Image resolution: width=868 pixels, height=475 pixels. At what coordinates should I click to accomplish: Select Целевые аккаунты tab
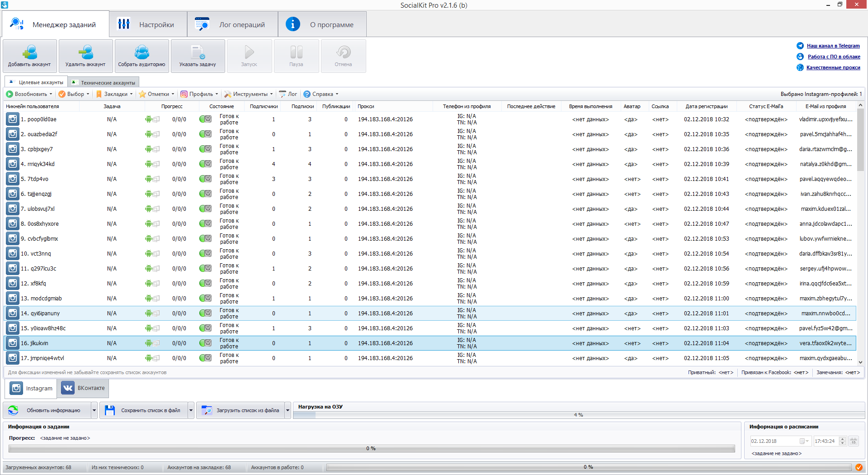click(37, 82)
